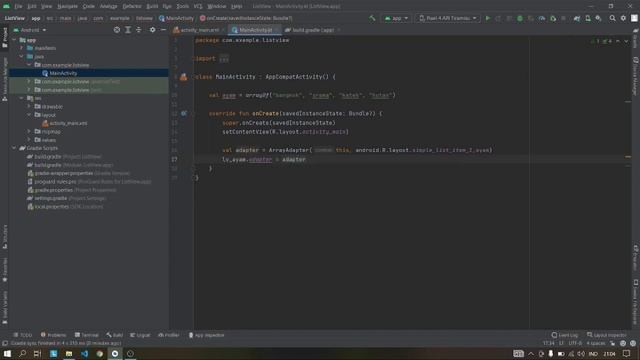Open the Pixel 4 device selector dropdown
The width and height of the screenshot is (640, 360).
[448, 18]
